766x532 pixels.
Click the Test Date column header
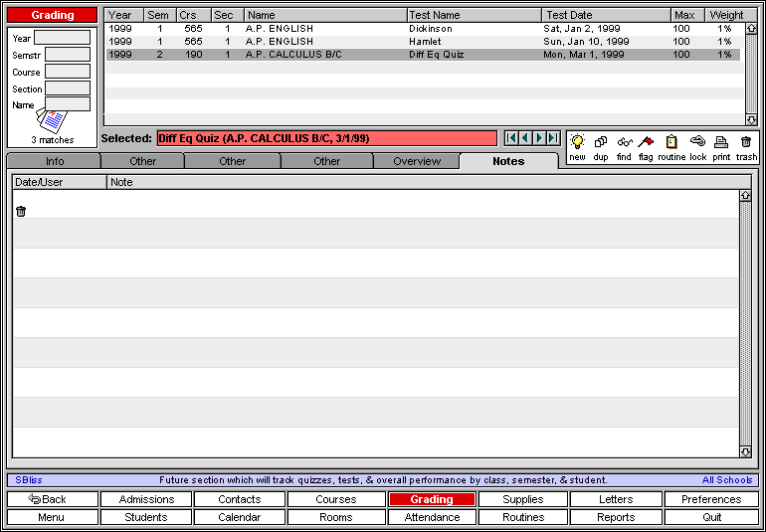click(606, 15)
